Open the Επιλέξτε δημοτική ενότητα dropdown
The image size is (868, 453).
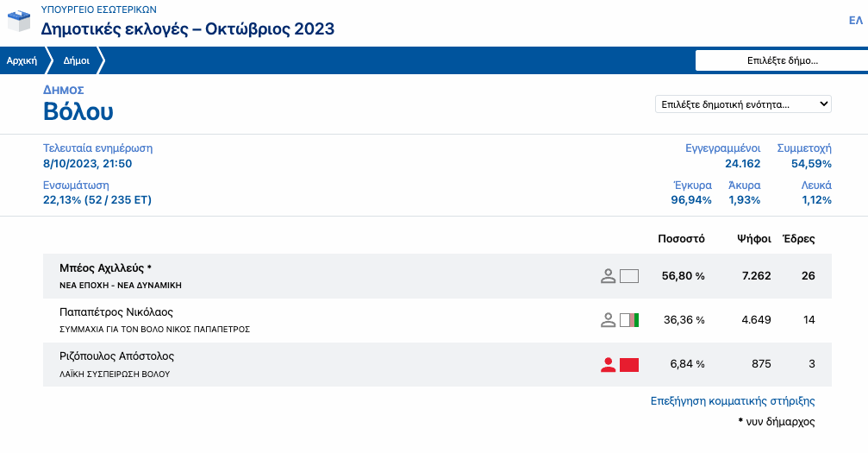743,104
